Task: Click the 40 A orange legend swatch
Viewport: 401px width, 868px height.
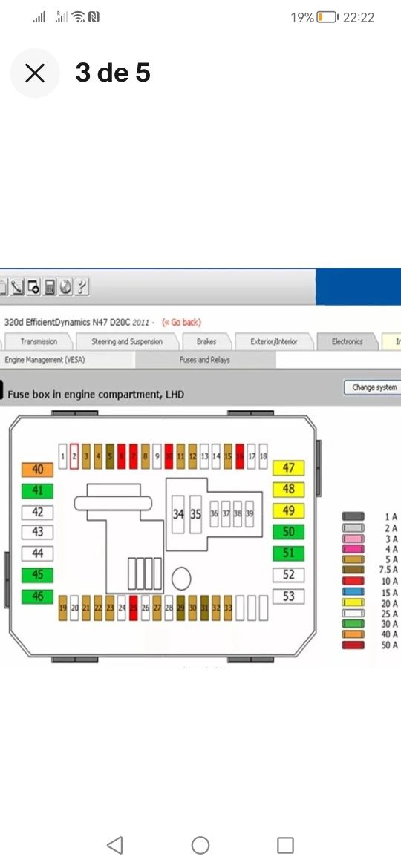Action: [x=353, y=634]
